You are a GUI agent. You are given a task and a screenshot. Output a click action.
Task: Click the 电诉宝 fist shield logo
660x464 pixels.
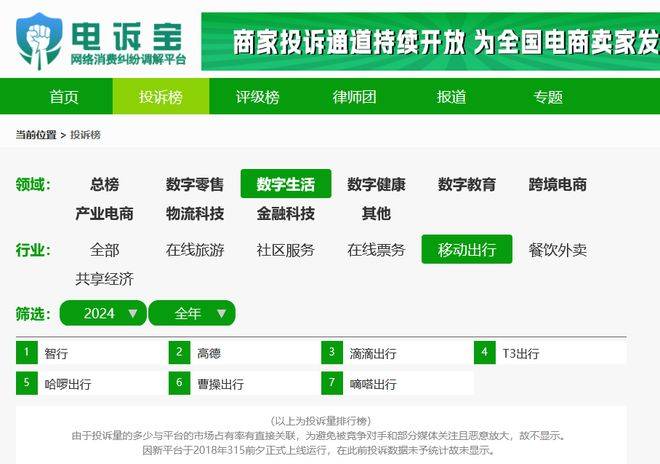click(x=40, y=38)
